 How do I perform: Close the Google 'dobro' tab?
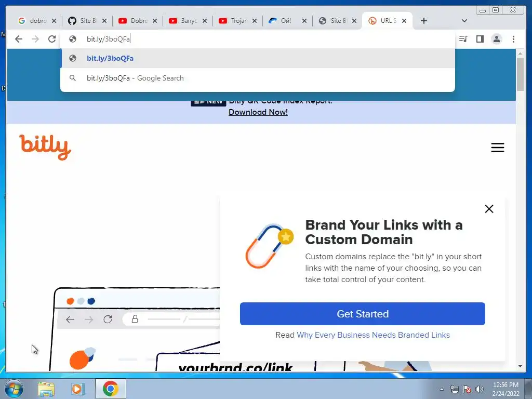(54, 21)
